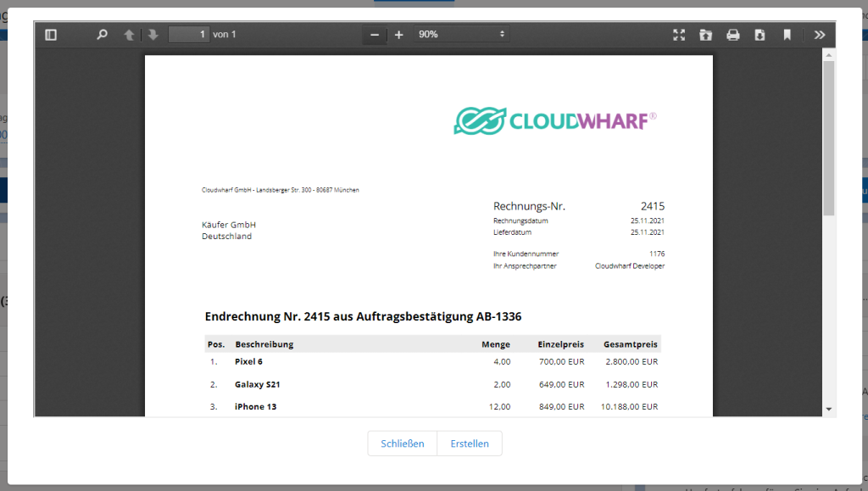The width and height of the screenshot is (868, 491).
Task: Click the scrollbar down arrow
Action: point(829,409)
